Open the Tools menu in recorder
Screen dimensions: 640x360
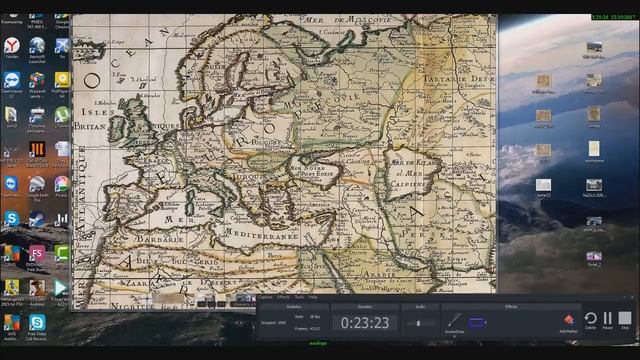[299, 298]
